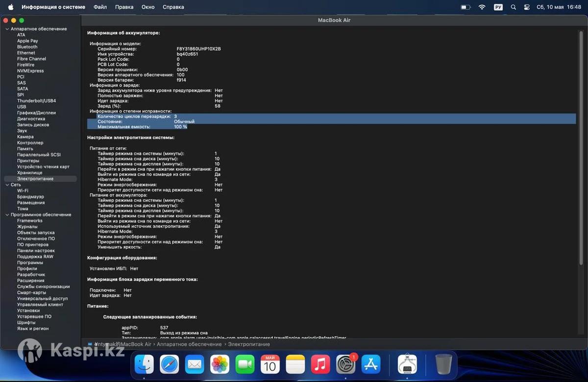Open the Apple menu
The width and height of the screenshot is (588, 382).
[x=11, y=7]
